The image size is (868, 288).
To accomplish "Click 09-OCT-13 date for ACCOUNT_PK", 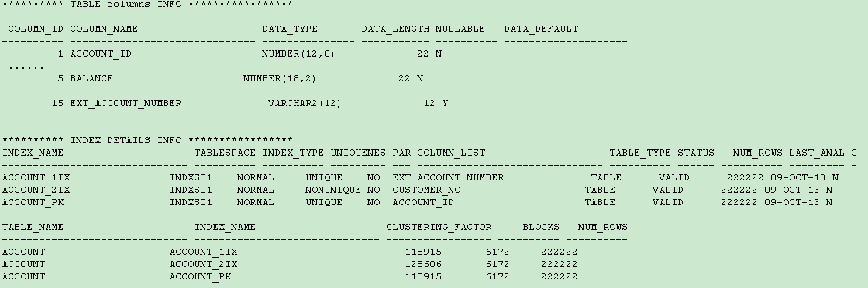I will tap(791, 202).
